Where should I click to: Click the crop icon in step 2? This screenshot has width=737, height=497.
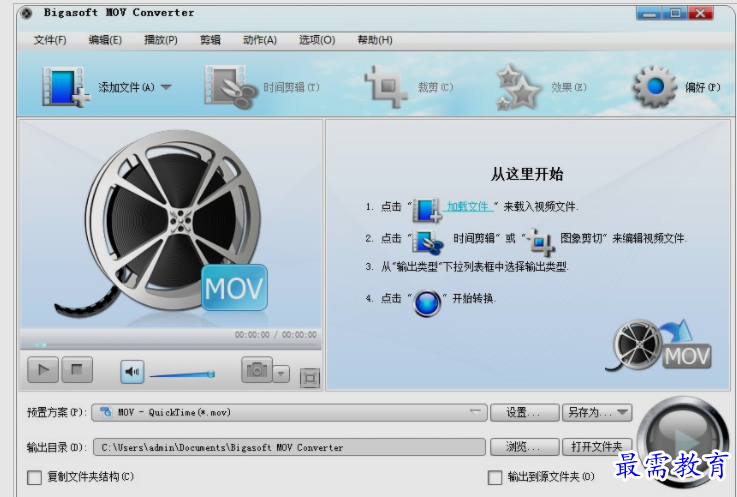(x=539, y=241)
